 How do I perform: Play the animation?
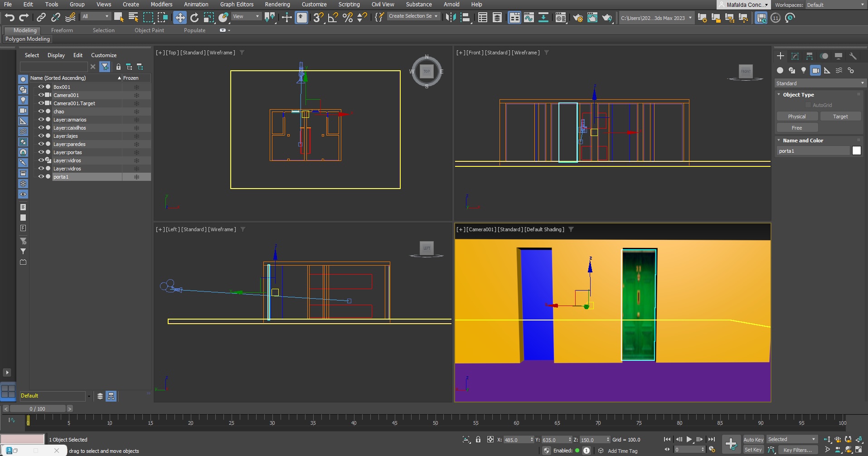pyautogui.click(x=689, y=439)
